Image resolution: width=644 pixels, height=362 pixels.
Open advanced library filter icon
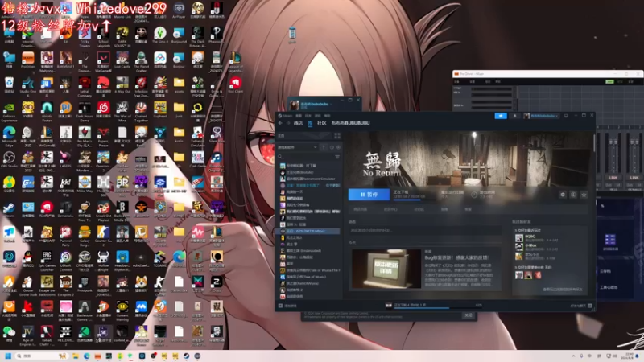[337, 157]
